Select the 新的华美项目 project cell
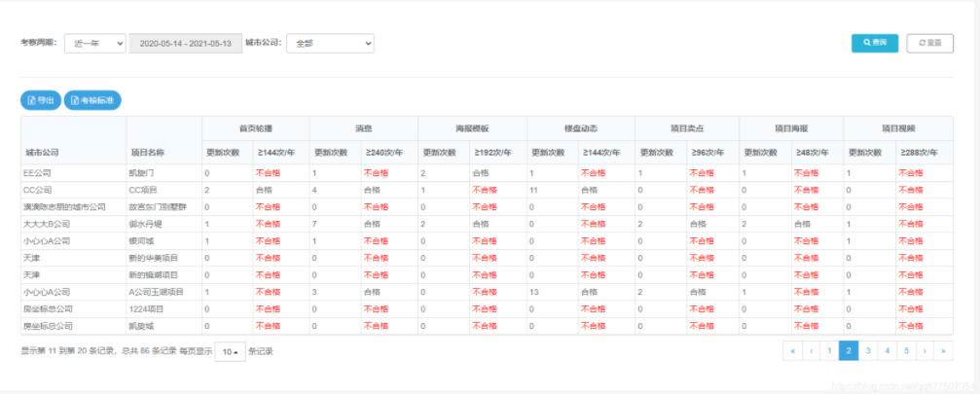Screen dimensions: 980x394 coord(163,258)
